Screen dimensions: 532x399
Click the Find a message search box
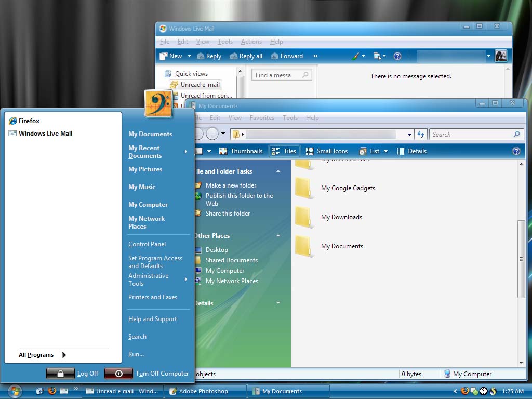pos(281,74)
